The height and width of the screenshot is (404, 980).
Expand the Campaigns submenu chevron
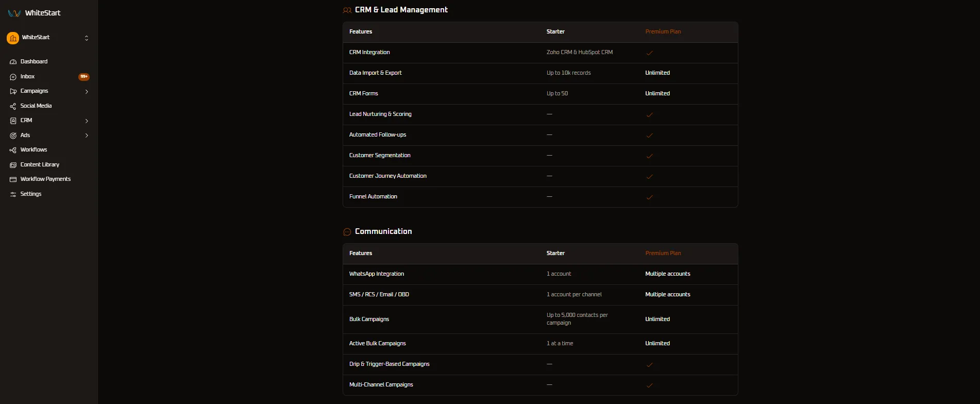tap(87, 92)
